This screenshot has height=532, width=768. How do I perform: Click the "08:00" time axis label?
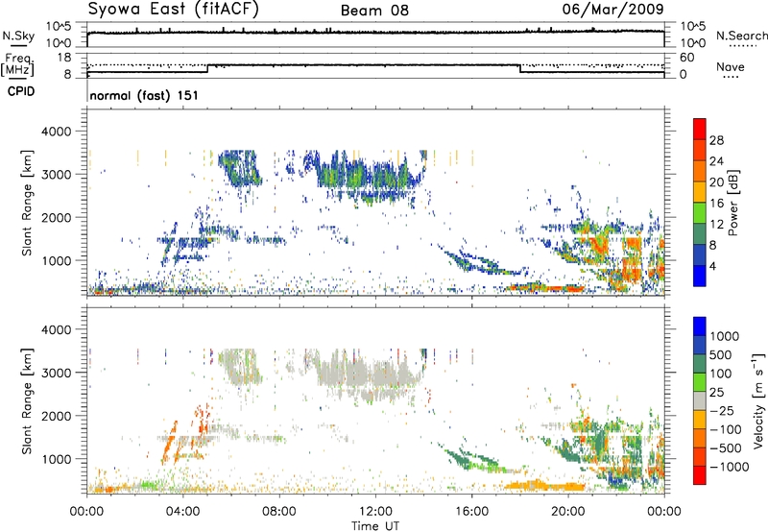point(279,512)
